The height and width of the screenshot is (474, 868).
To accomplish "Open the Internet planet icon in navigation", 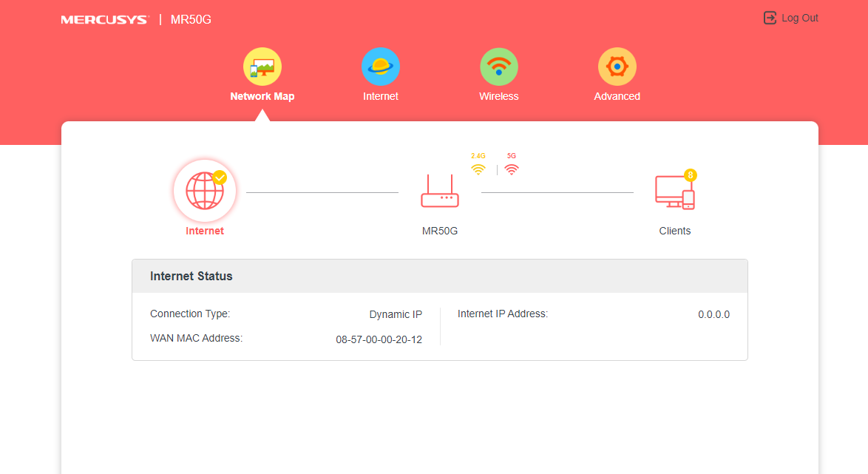I will pyautogui.click(x=381, y=67).
